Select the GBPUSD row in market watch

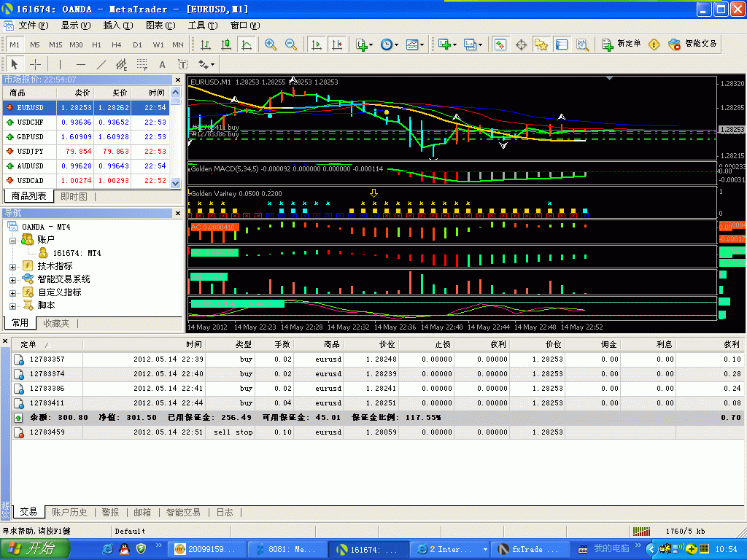(30, 136)
